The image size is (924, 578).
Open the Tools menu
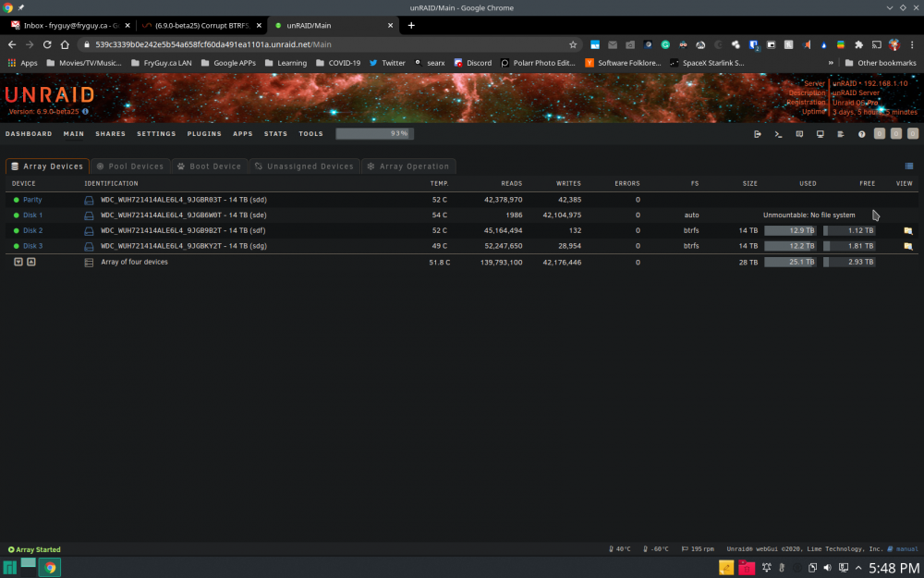[x=311, y=134]
